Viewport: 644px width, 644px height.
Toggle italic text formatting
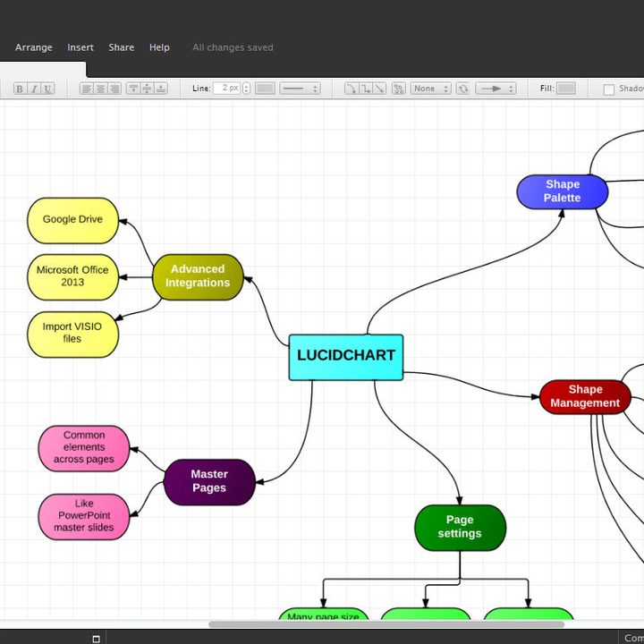coord(34,89)
